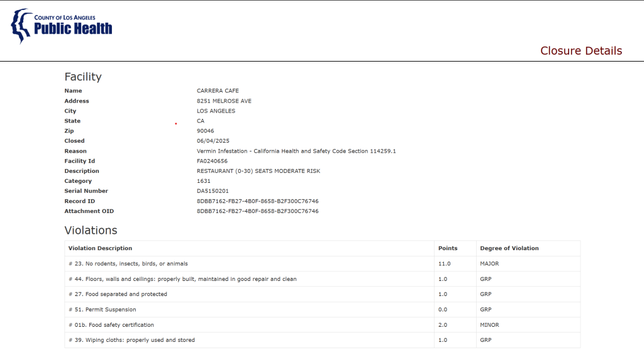The height and width of the screenshot is (357, 644).
Task: Click the Address field label
Action: [x=76, y=101]
